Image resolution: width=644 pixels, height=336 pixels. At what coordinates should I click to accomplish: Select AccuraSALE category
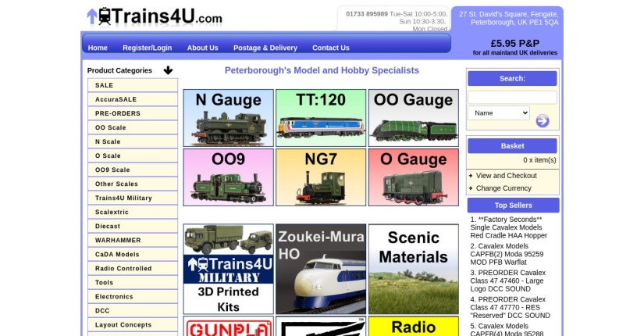(133, 99)
